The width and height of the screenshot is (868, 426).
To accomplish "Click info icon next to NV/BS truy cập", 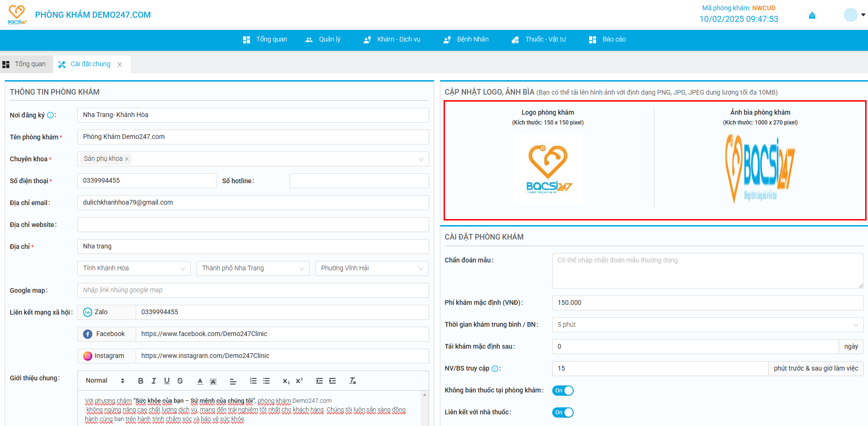I will point(495,369).
